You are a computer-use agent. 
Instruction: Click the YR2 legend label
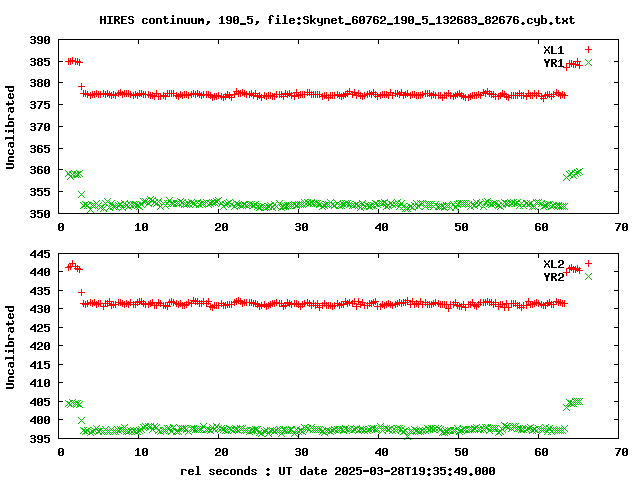point(553,277)
